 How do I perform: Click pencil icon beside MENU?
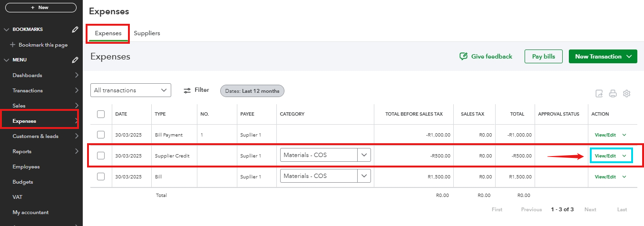pyautogui.click(x=75, y=60)
